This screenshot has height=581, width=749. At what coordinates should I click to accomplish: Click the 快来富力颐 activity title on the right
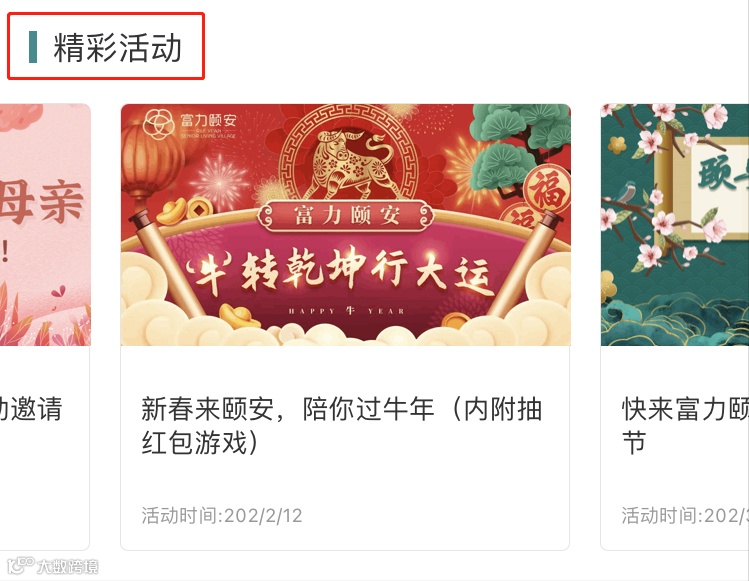click(x=685, y=426)
